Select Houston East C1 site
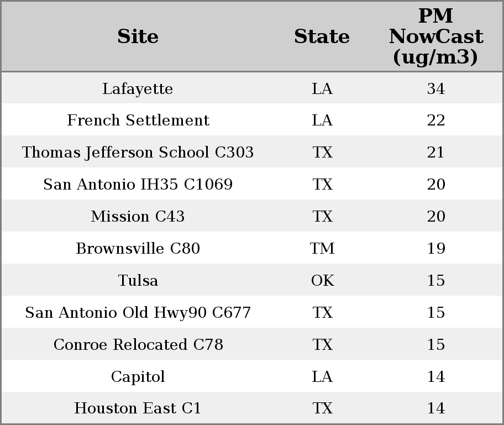 (x=138, y=408)
